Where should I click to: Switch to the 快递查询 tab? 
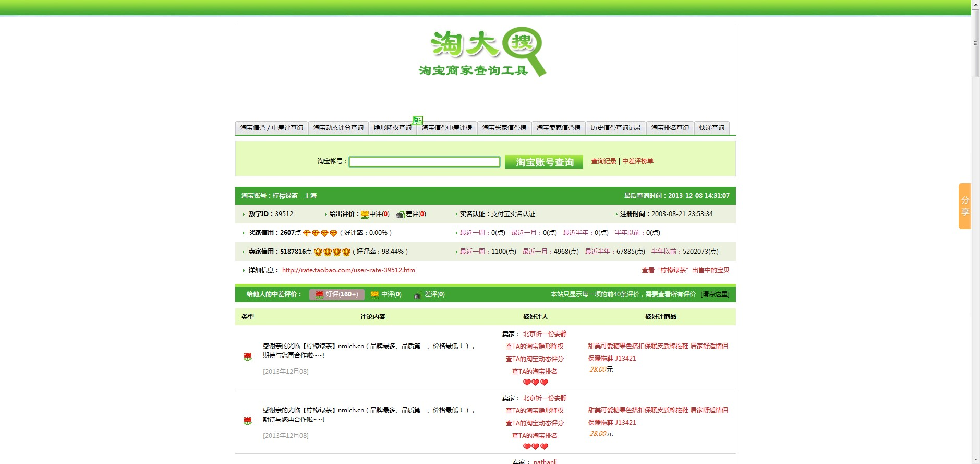point(712,128)
